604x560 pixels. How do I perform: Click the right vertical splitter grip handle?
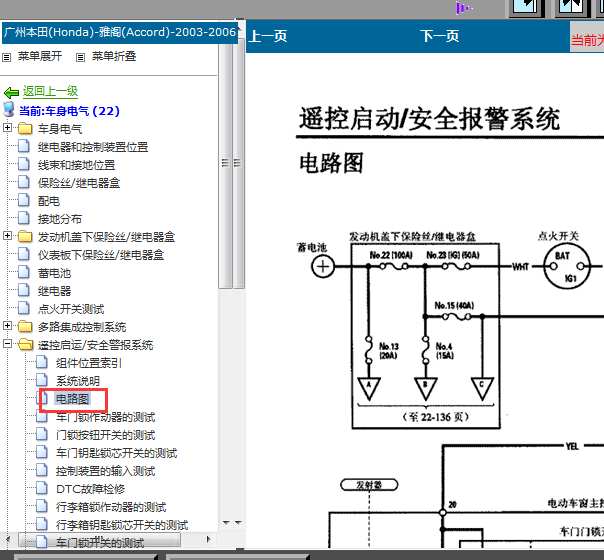(238, 163)
